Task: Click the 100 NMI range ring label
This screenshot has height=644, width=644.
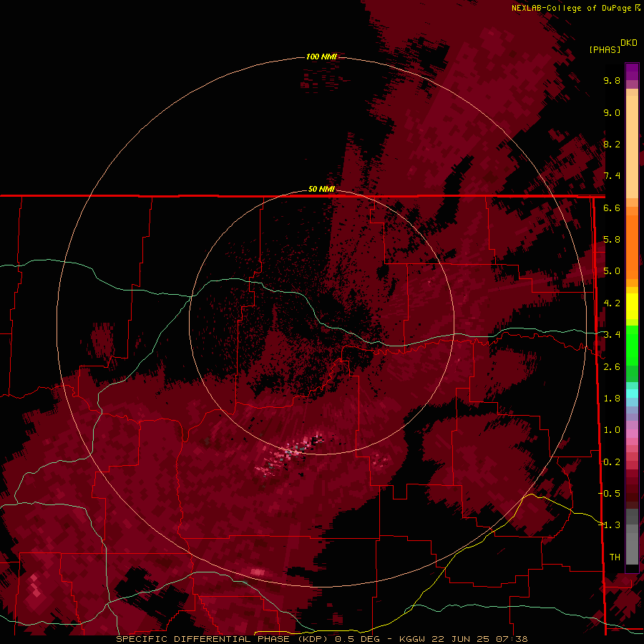Action: (x=321, y=57)
